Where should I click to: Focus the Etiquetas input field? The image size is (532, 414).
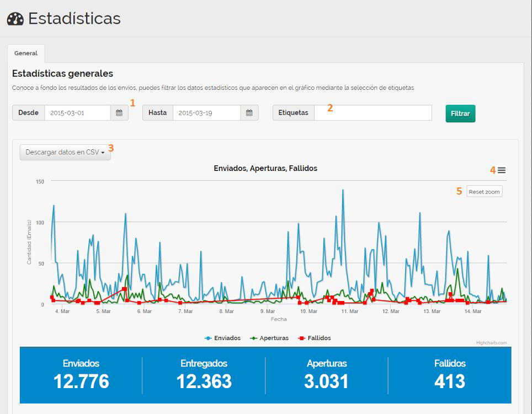pyautogui.click(x=373, y=113)
